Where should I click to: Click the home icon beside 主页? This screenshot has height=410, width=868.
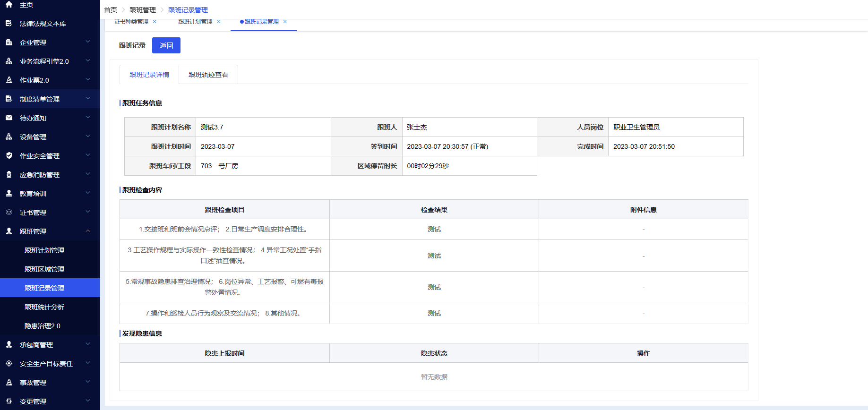[9, 4]
